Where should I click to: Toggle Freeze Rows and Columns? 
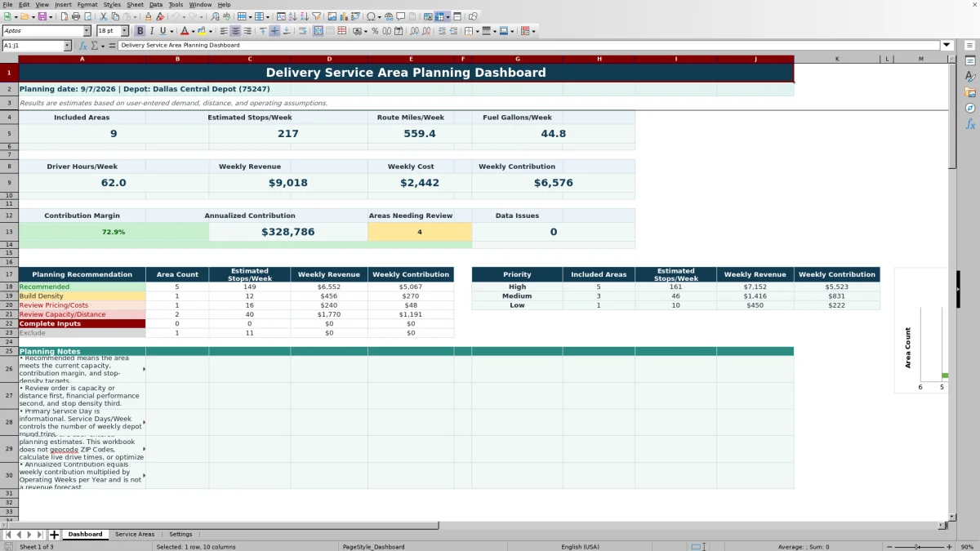[439, 16]
